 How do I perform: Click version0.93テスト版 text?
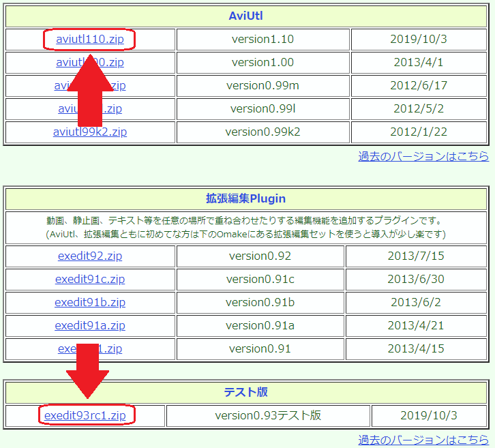[268, 415]
